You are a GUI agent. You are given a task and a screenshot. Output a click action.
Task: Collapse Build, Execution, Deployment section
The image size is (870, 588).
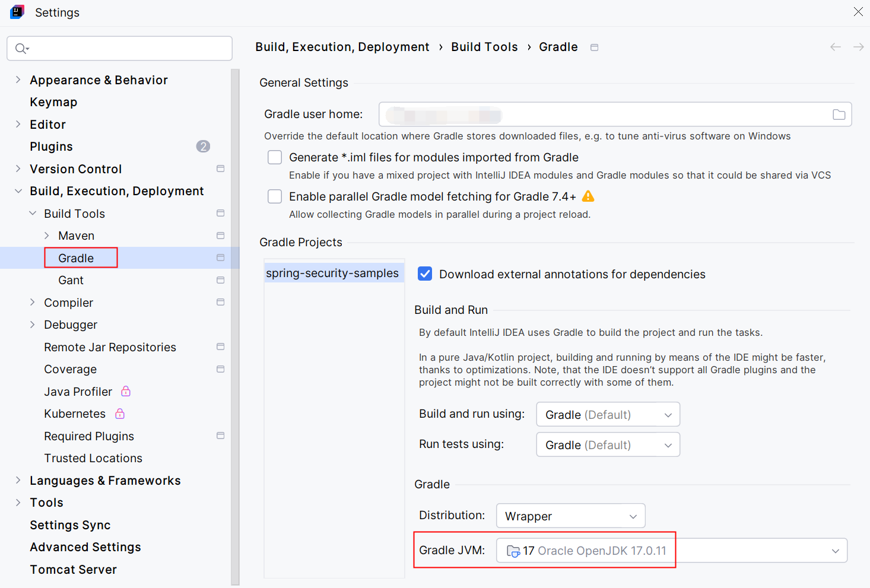(x=18, y=191)
